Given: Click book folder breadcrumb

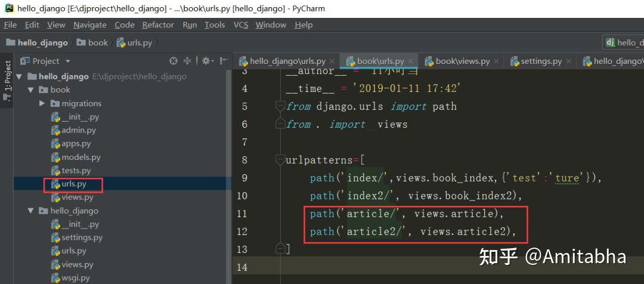Looking at the screenshot, I should pyautogui.click(x=92, y=43).
